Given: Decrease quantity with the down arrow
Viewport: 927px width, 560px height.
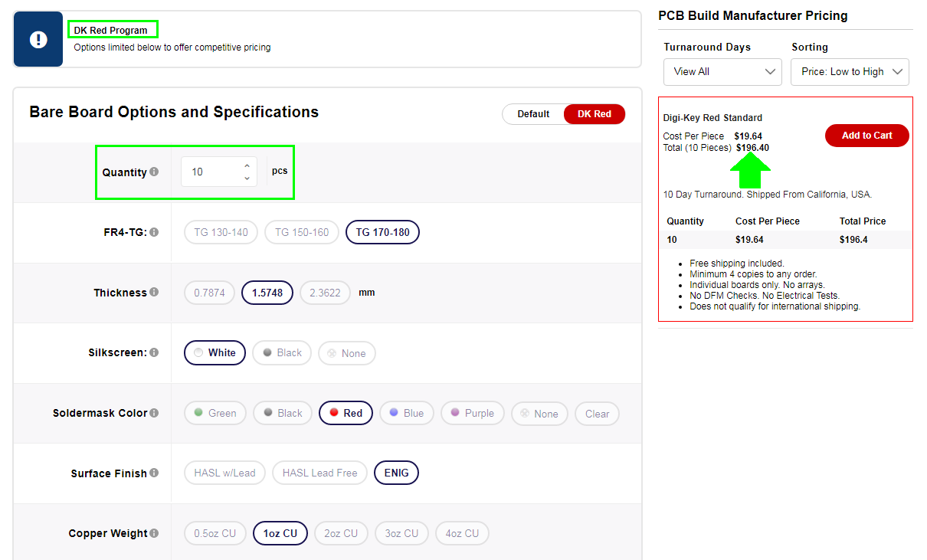Looking at the screenshot, I should click(247, 178).
